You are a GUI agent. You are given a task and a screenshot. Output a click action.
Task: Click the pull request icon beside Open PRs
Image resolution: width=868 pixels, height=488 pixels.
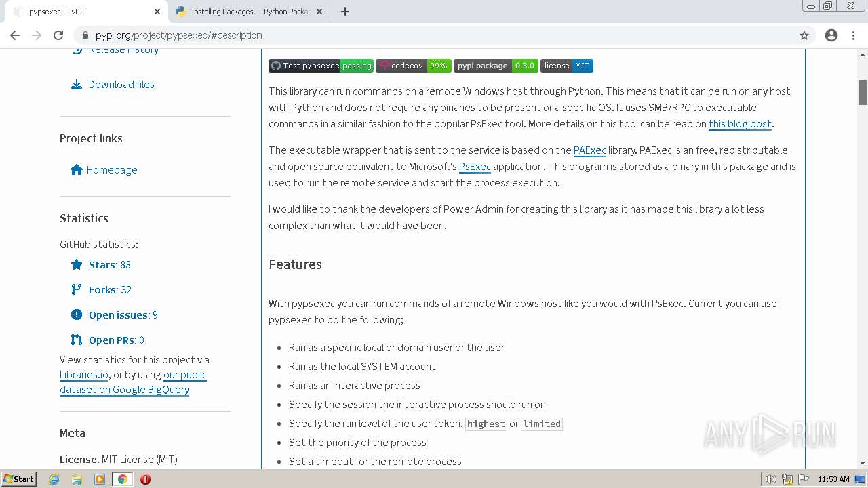77,340
